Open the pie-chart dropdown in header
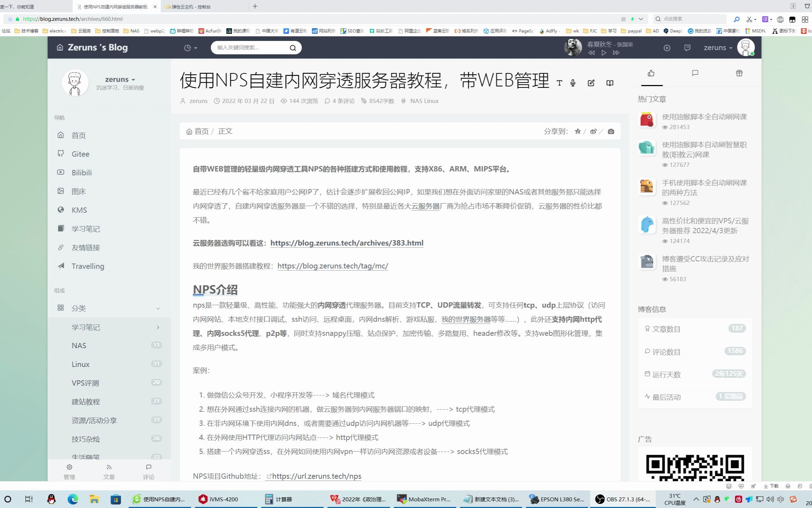812x508 pixels. click(191, 48)
